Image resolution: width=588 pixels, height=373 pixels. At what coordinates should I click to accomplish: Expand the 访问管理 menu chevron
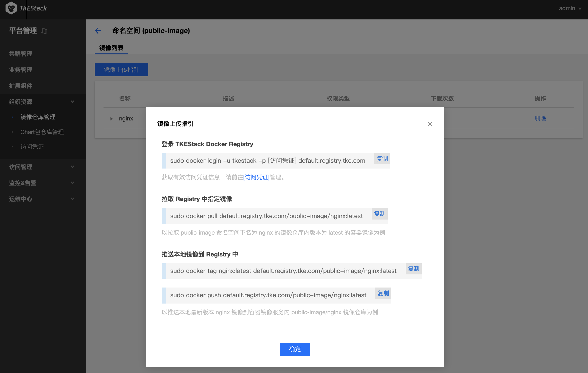(x=72, y=167)
